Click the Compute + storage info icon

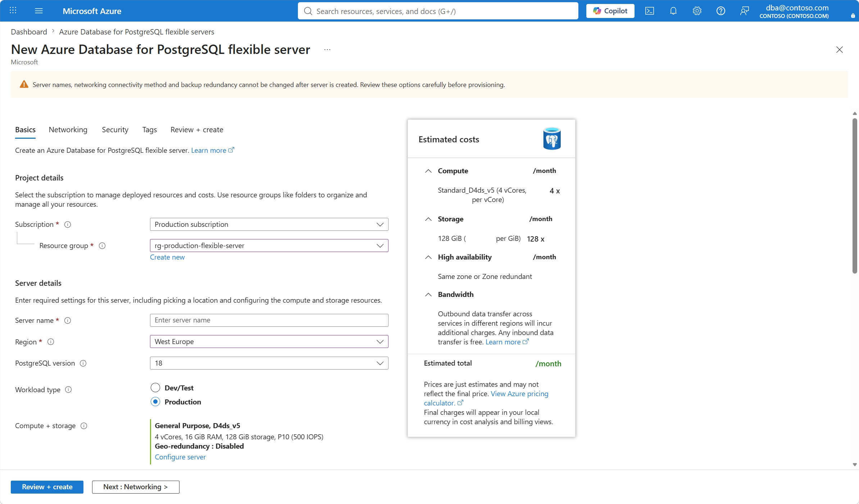[84, 426]
